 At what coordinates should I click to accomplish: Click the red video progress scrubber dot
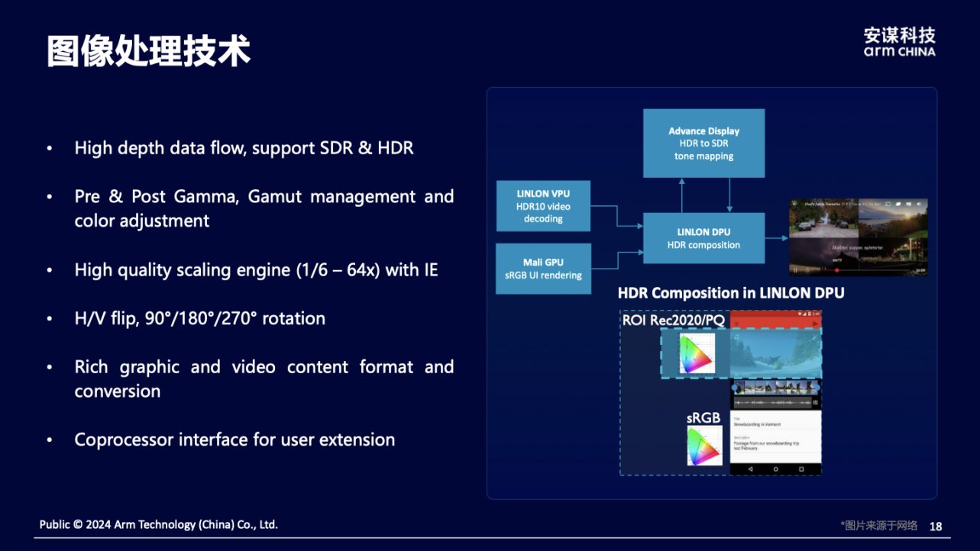point(837,270)
